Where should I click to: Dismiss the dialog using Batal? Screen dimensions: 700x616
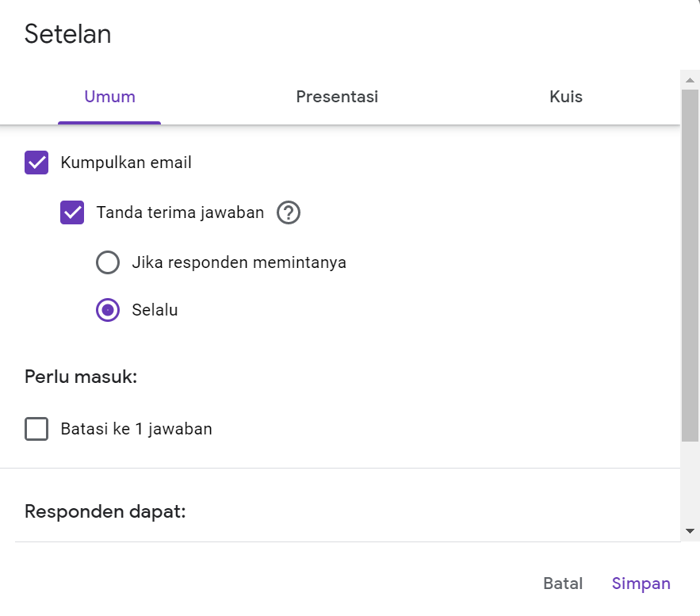tap(562, 583)
